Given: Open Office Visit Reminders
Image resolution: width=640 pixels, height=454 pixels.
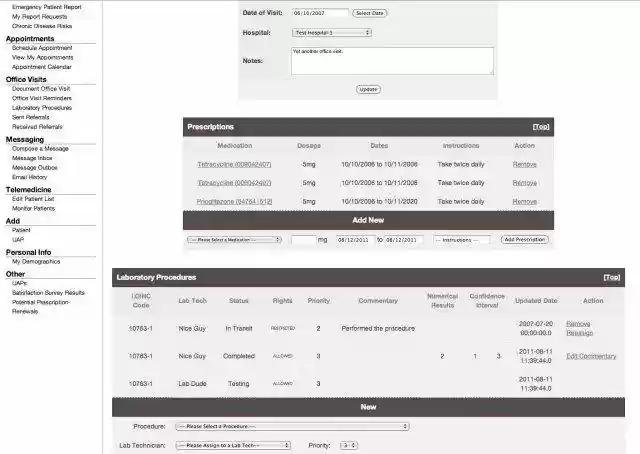Looking at the screenshot, I should click(42, 98).
